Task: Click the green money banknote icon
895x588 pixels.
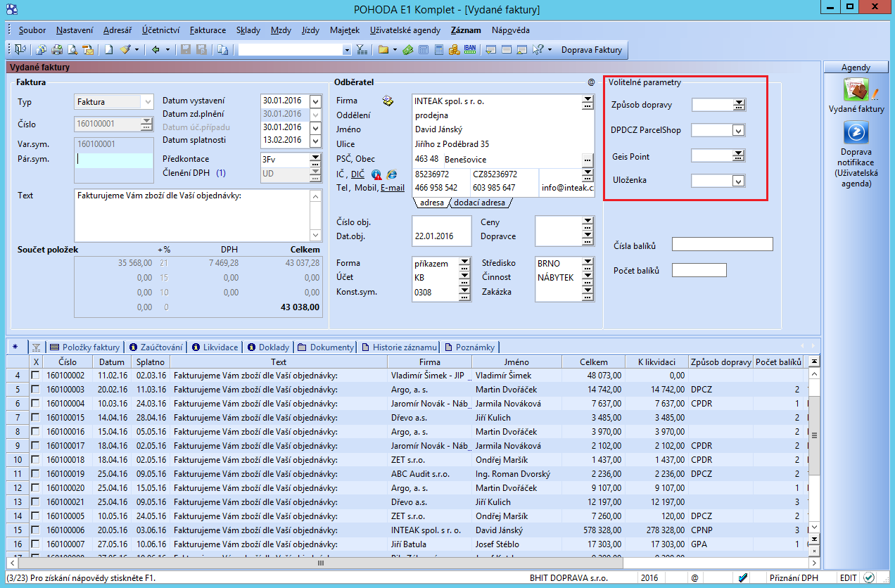Action: [407, 50]
